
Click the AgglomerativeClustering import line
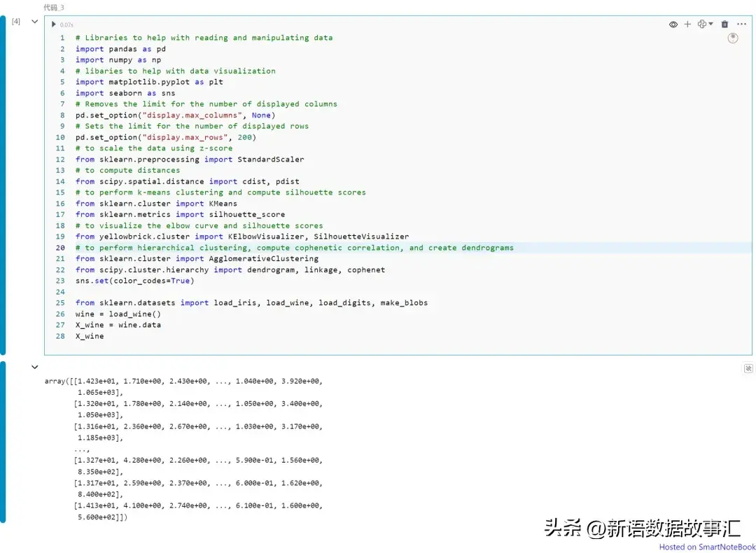(197, 258)
